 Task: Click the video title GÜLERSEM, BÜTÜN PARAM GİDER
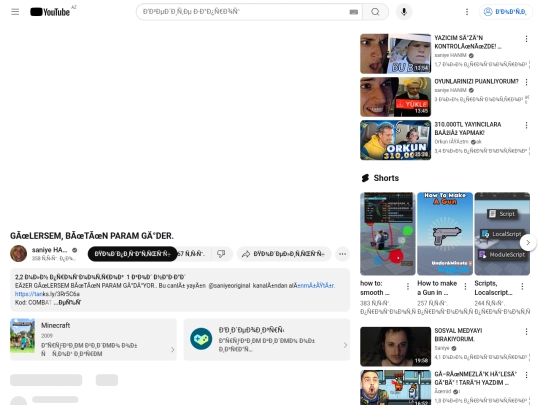coord(92,236)
